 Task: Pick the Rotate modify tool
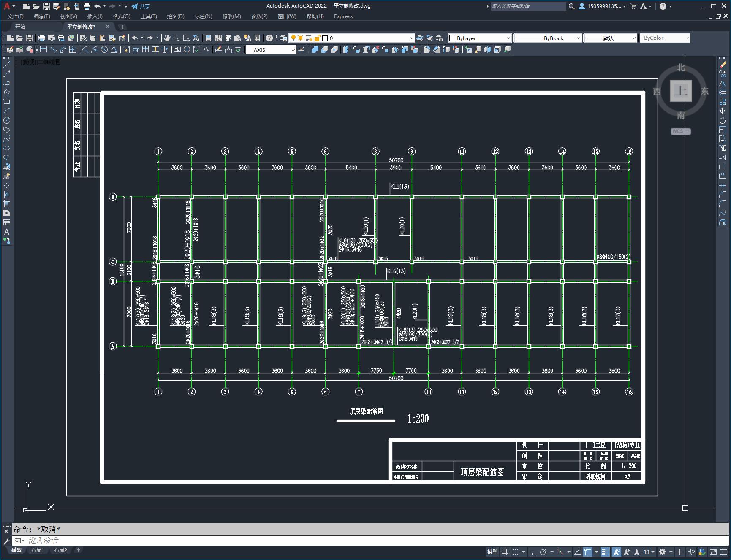coord(723,120)
